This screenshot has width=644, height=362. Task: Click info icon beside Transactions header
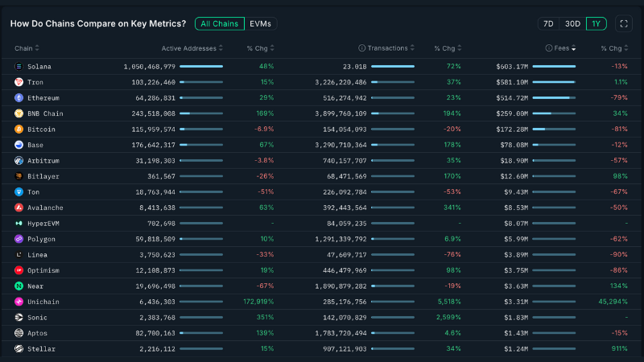point(361,48)
